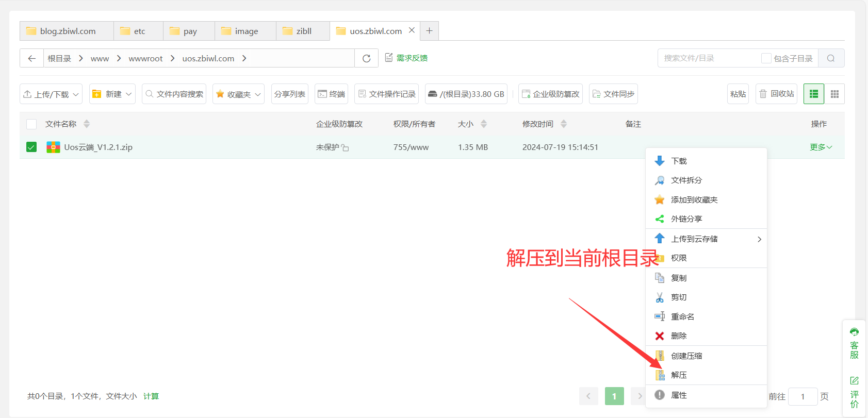Click the 粘贴 paste button

click(738, 94)
